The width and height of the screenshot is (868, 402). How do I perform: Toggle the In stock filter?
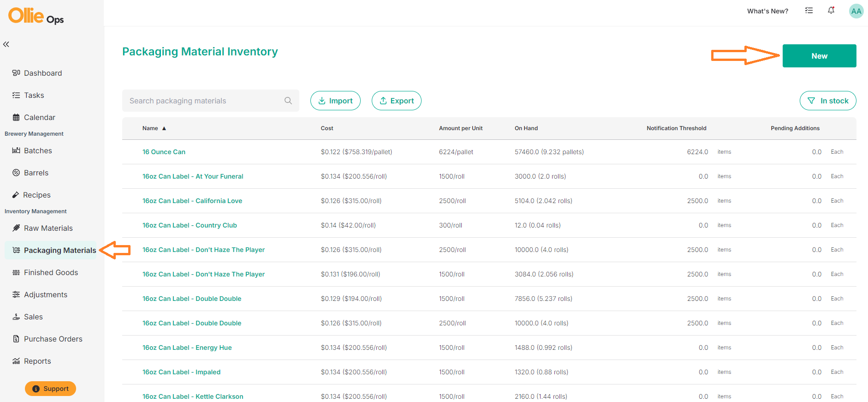point(828,101)
